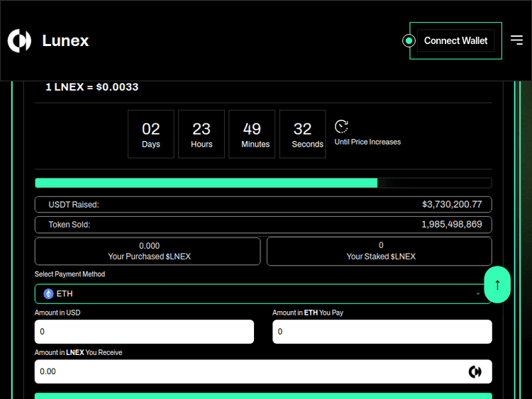
Task: Click the Lunex brand name text
Action: pyautogui.click(x=65, y=40)
